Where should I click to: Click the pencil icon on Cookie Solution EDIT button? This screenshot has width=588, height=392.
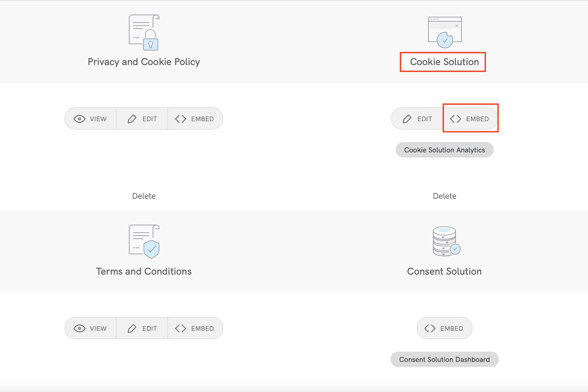408,118
